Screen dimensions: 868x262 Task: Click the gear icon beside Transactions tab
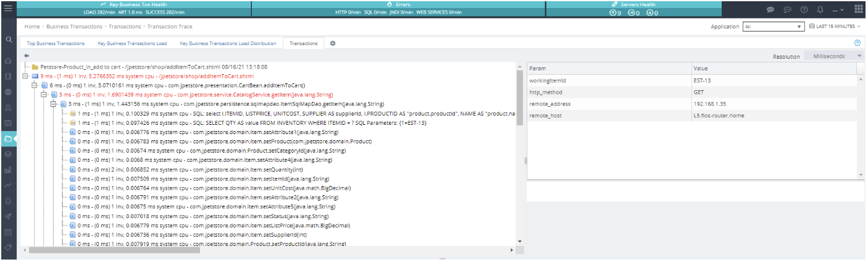pos(333,43)
